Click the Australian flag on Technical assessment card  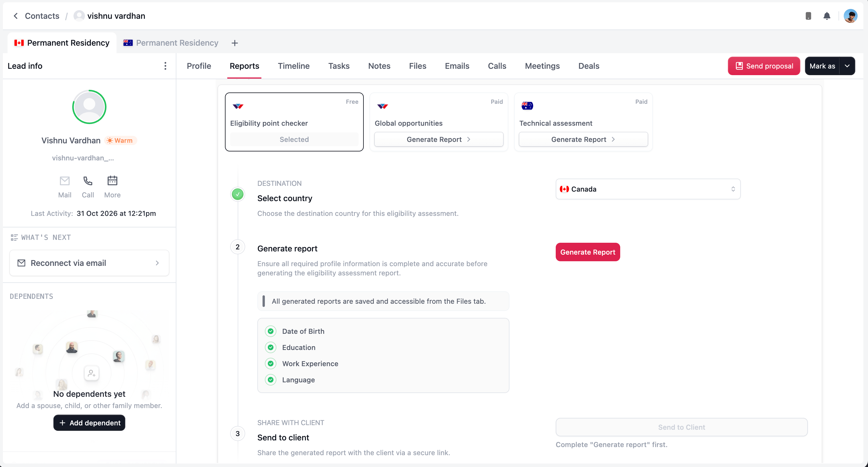point(527,106)
